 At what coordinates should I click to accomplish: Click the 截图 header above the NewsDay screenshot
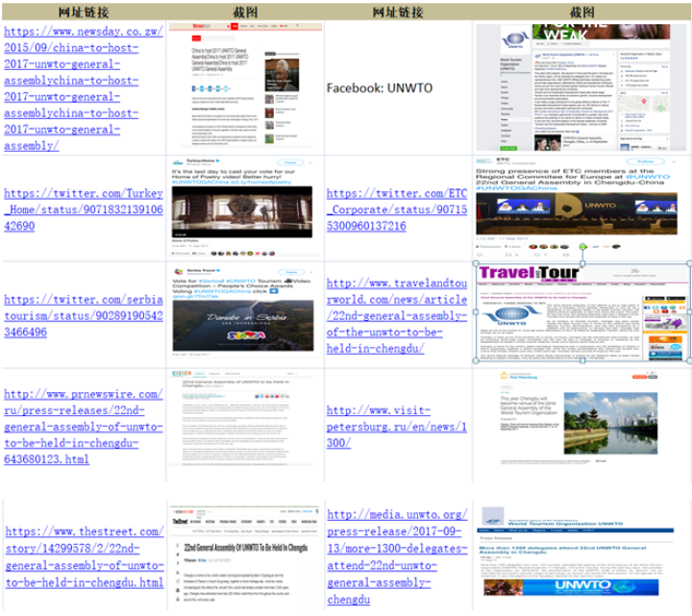coord(245,12)
